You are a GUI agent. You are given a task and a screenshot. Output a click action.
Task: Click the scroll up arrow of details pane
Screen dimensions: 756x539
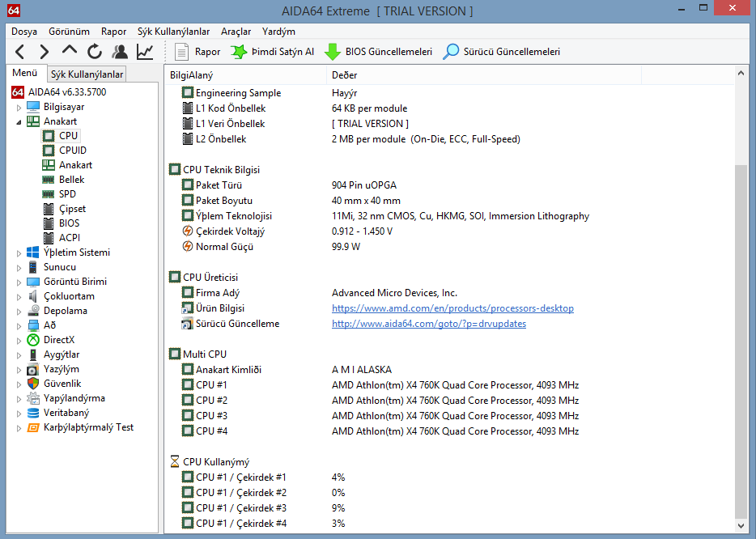pos(741,74)
